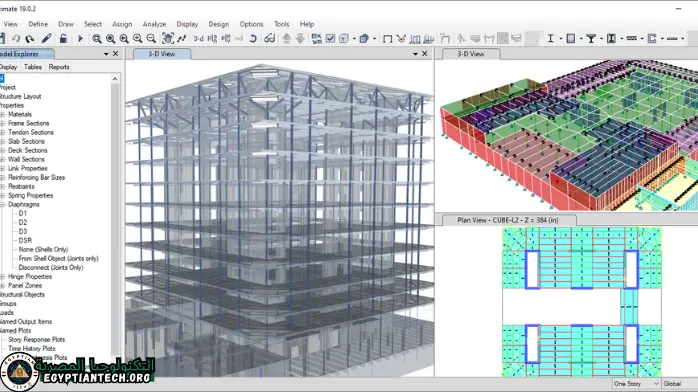
Task: Switch to Elevation view icon
Action: pos(226,39)
